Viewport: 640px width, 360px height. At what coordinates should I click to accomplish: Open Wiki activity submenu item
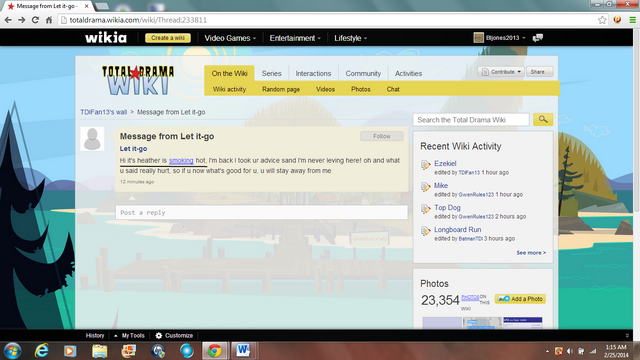coord(229,89)
